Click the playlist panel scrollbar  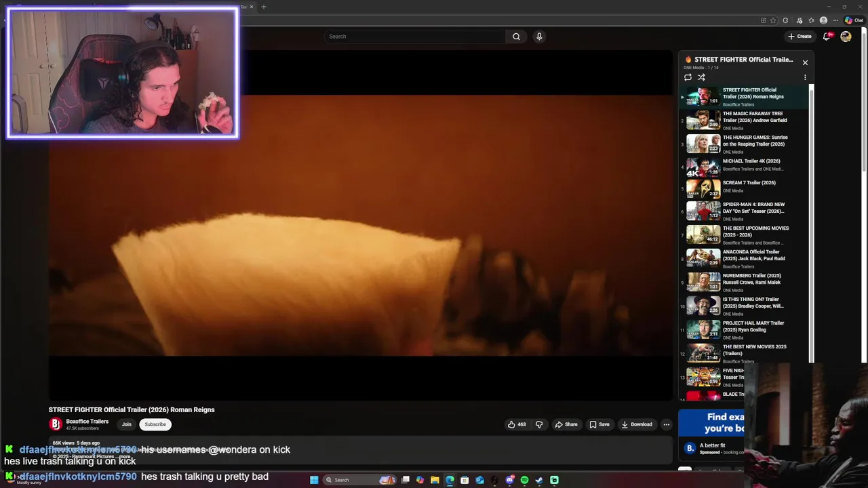click(x=811, y=224)
